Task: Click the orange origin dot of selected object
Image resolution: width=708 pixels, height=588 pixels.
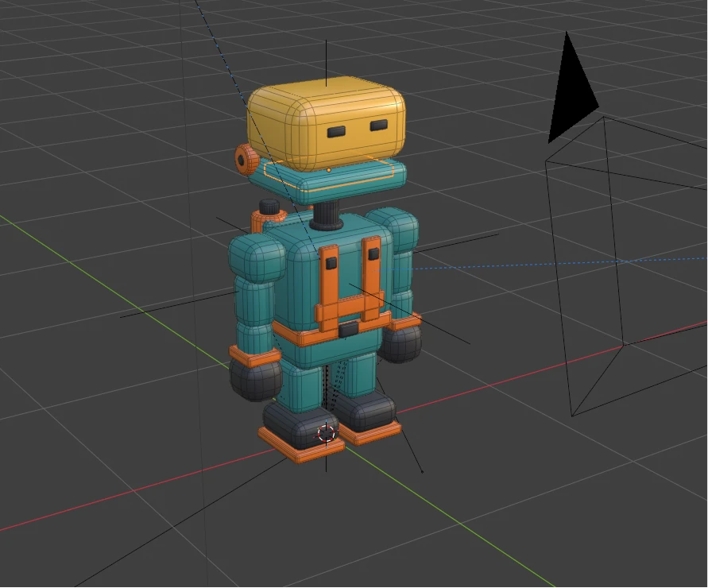Action: (329, 170)
